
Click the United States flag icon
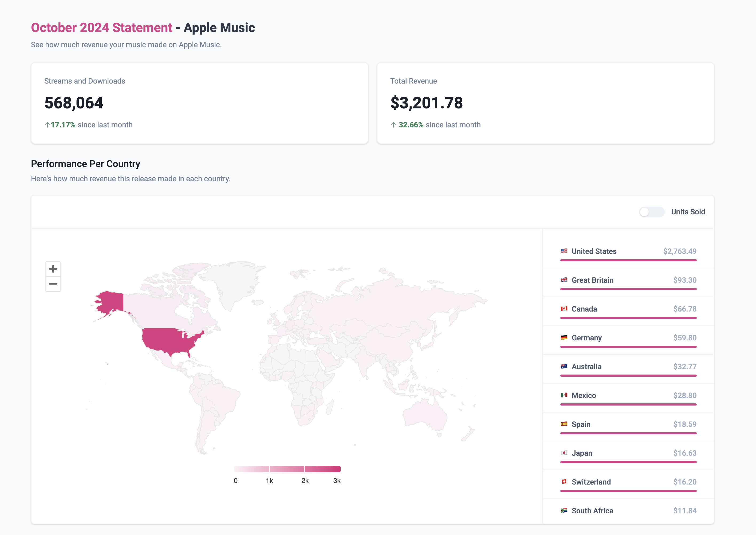click(x=564, y=251)
